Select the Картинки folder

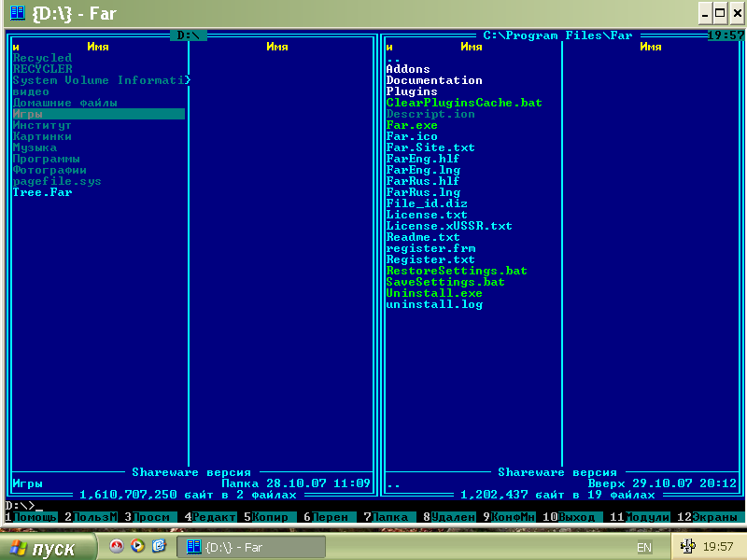[42, 136]
